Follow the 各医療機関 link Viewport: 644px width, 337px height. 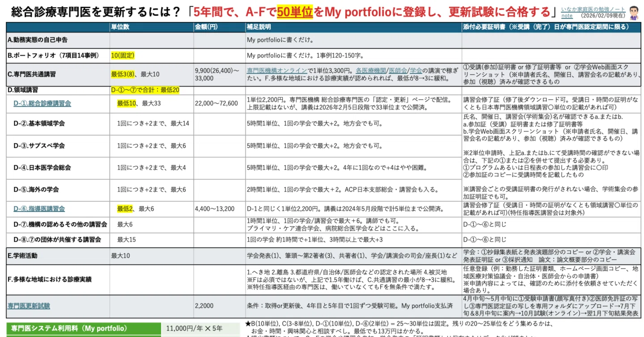pyautogui.click(x=371, y=70)
